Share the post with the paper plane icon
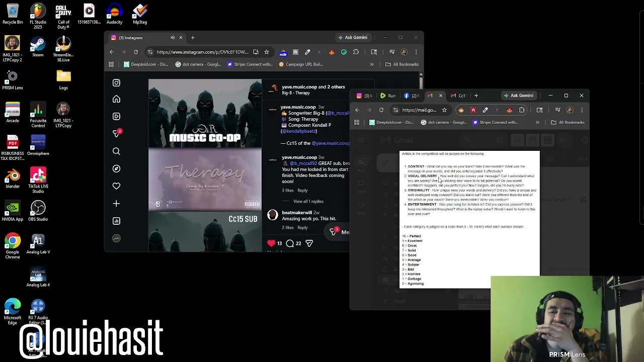Screen dimensions: 644x362 [x=309, y=243]
